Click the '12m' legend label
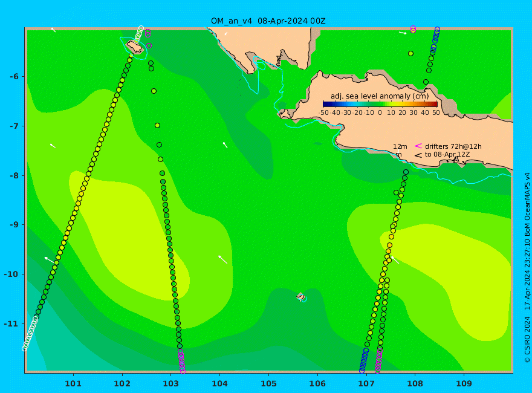 point(400,146)
